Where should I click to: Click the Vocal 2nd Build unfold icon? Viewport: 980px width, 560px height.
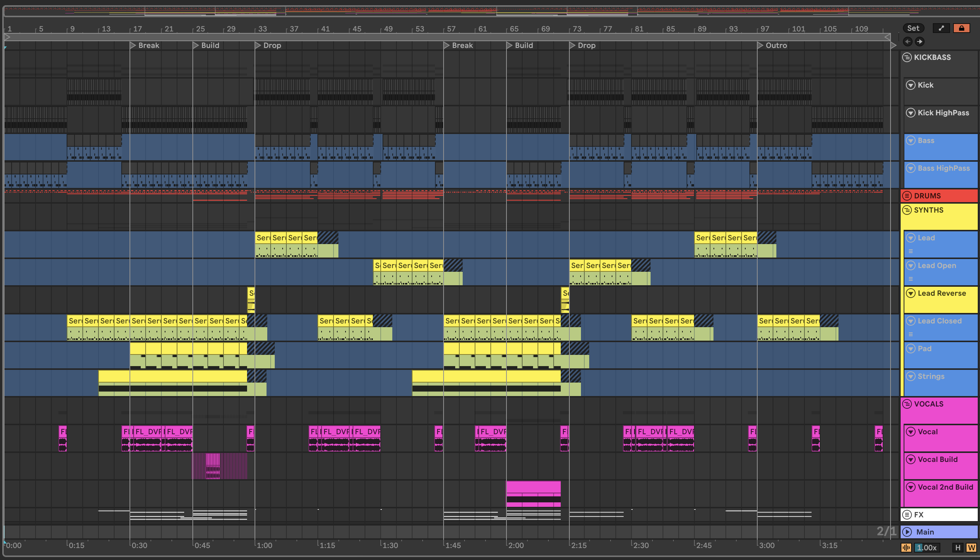pos(910,487)
